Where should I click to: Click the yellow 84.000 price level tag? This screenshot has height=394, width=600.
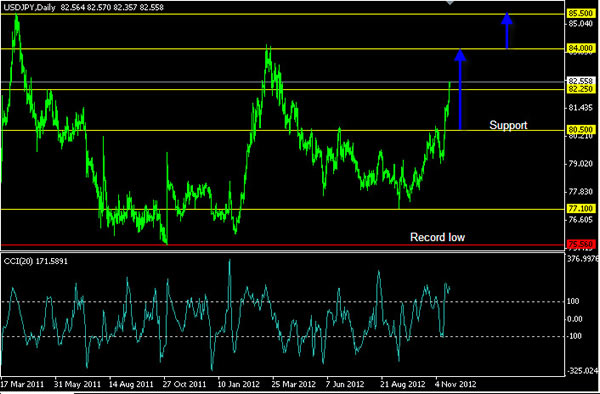[x=581, y=48]
